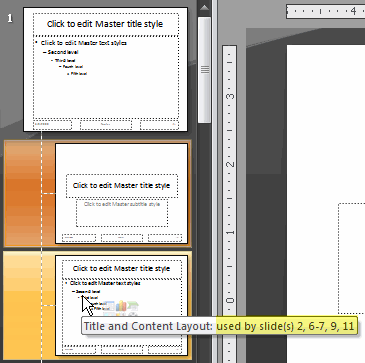Click the thumbnail pane scroll-up arrow

(204, 8)
